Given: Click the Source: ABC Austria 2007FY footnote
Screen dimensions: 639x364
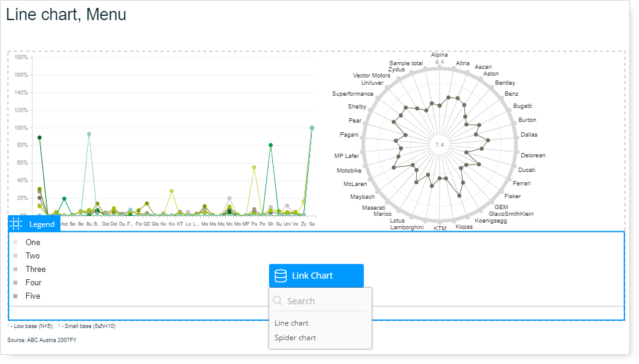Looking at the screenshot, I should (42, 340).
